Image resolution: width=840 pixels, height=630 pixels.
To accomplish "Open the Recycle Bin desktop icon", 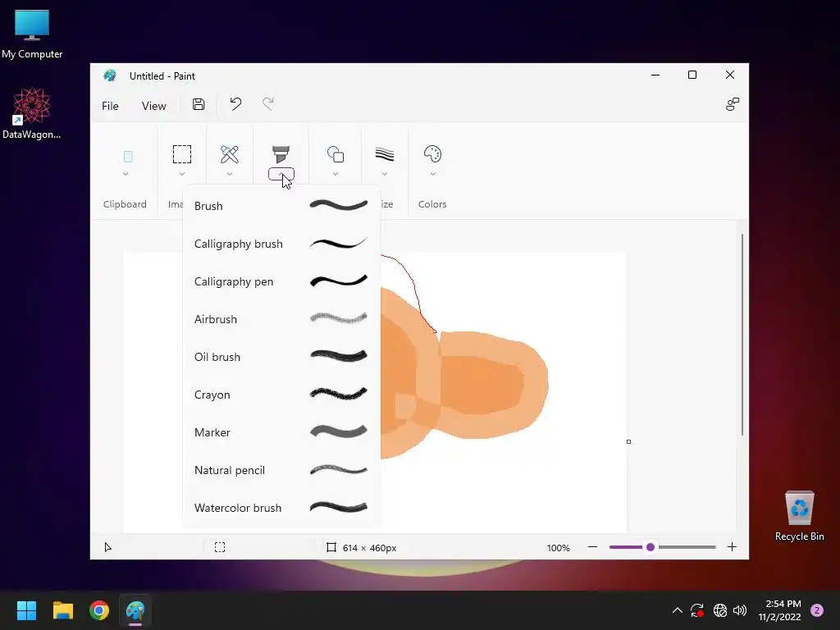I will pos(799,516).
